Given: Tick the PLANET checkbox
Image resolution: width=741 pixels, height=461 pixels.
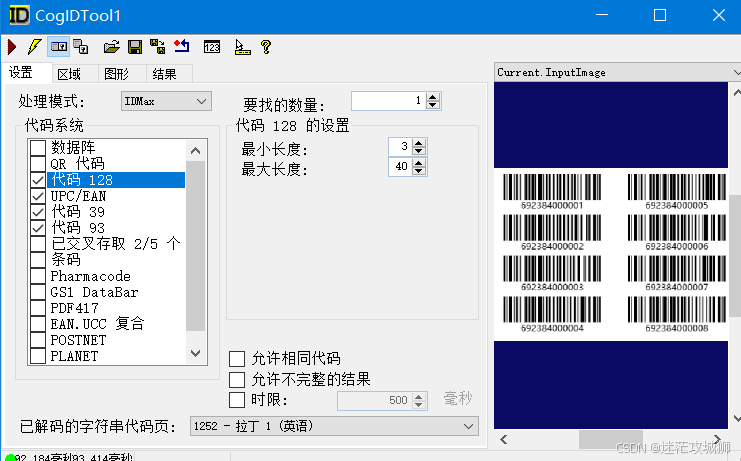Looking at the screenshot, I should click(x=38, y=356).
